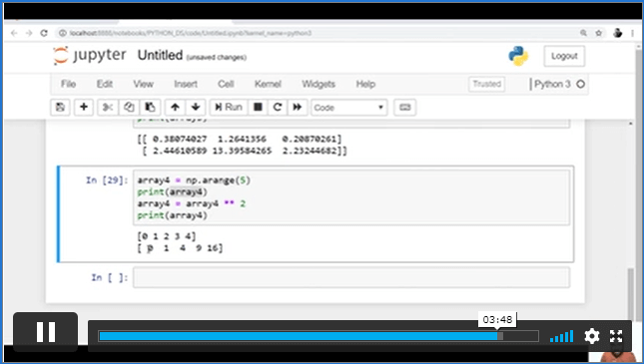Paste cells below icon

[150, 108]
